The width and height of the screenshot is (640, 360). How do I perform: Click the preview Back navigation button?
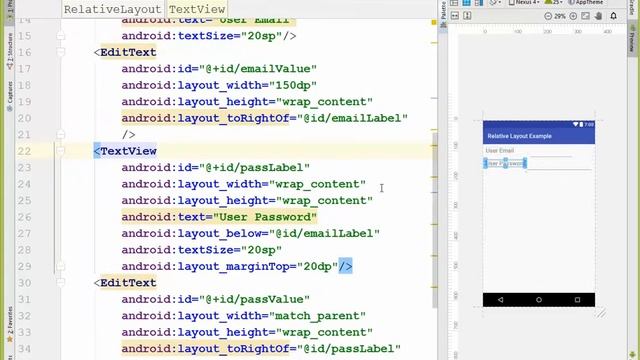(x=500, y=300)
